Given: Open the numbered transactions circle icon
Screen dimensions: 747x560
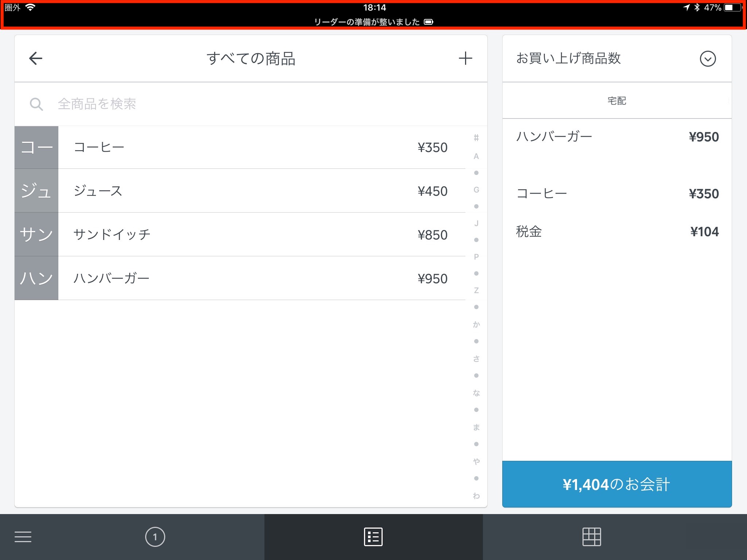Looking at the screenshot, I should click(x=155, y=537).
